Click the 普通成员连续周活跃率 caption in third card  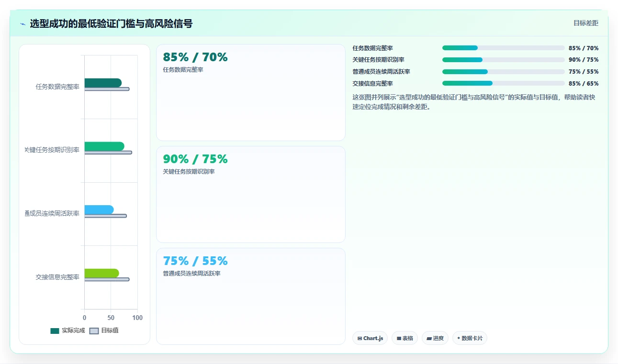[x=192, y=274]
